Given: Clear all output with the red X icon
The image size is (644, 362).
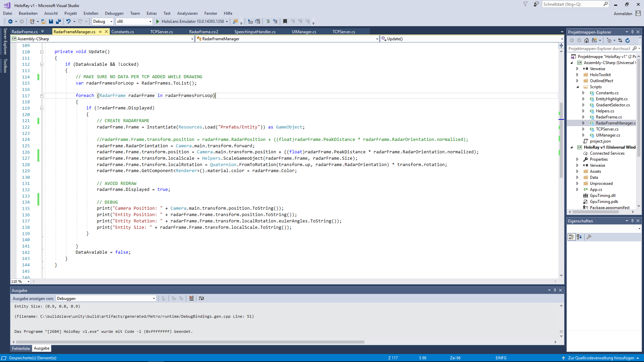Looking at the screenshot, I should click(191, 298).
